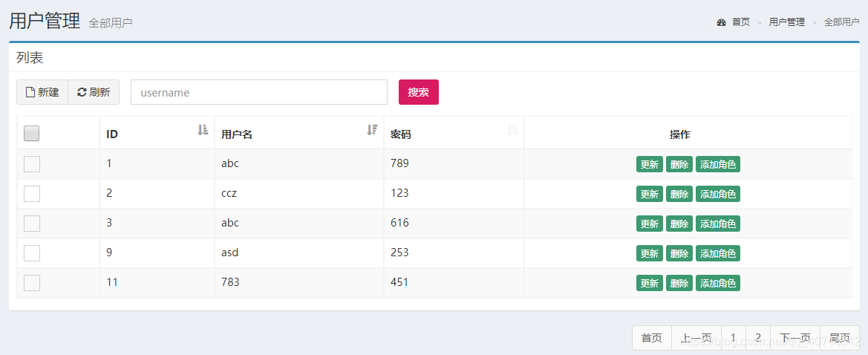Select the password cell 789
Screen dimensions: 868x355
click(454, 164)
